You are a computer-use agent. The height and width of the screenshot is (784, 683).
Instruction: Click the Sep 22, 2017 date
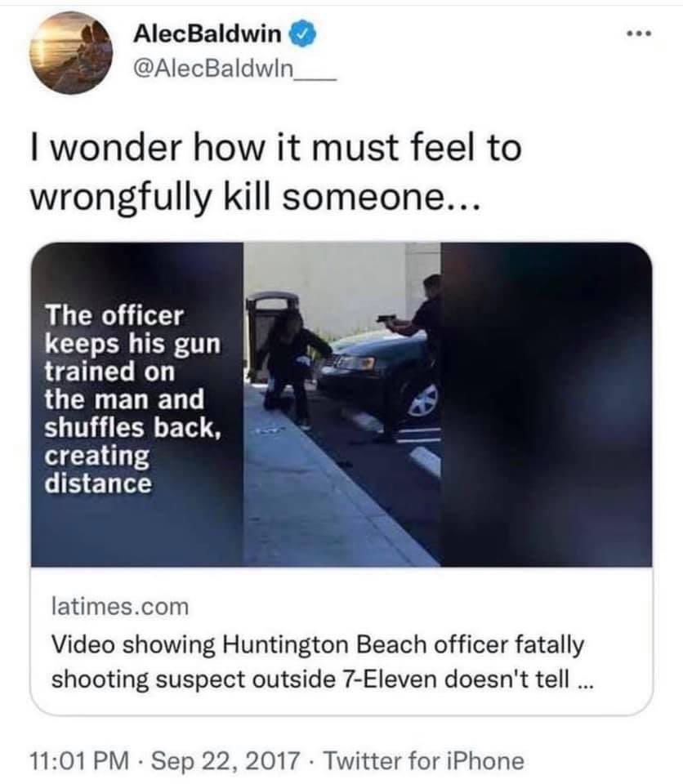pos(225,761)
